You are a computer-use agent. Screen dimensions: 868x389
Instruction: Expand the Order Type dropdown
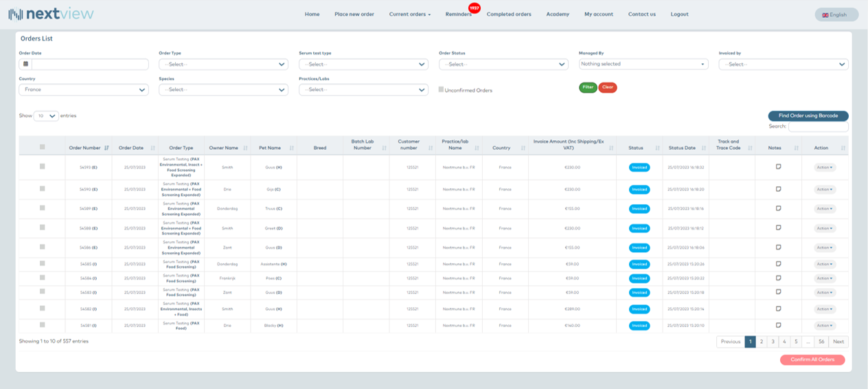(x=223, y=65)
